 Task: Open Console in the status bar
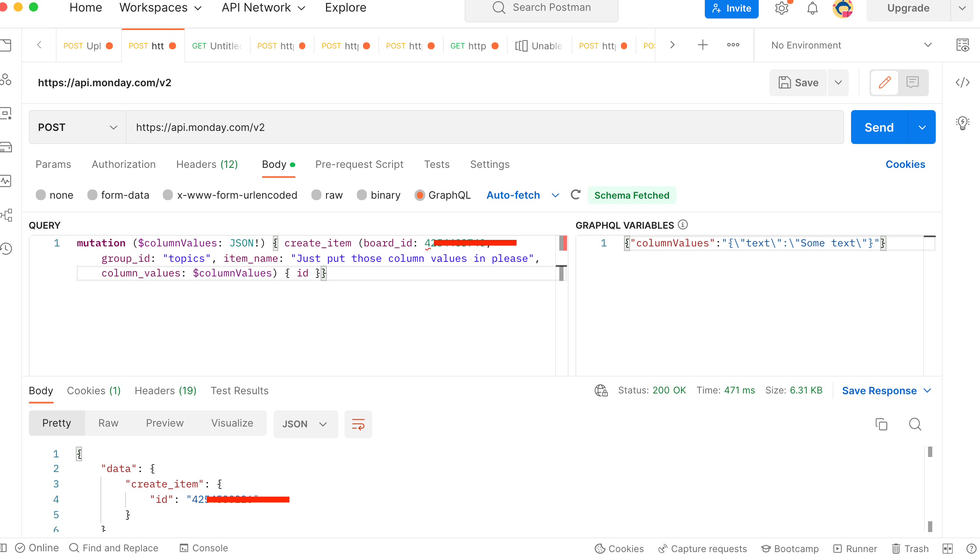pyautogui.click(x=204, y=548)
